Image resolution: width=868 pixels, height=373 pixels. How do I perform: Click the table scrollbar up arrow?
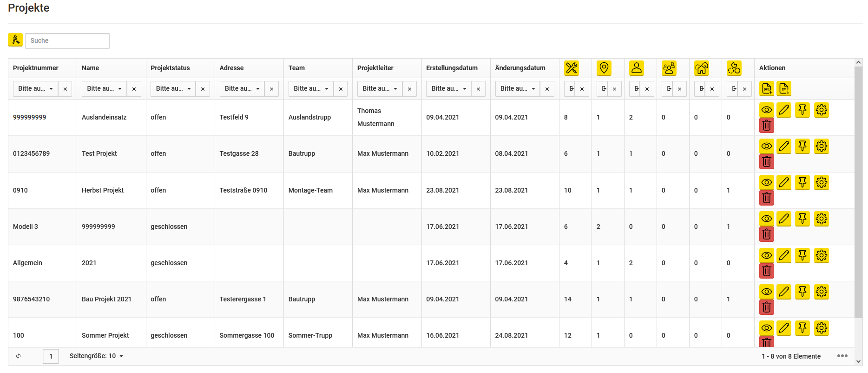coord(858,62)
